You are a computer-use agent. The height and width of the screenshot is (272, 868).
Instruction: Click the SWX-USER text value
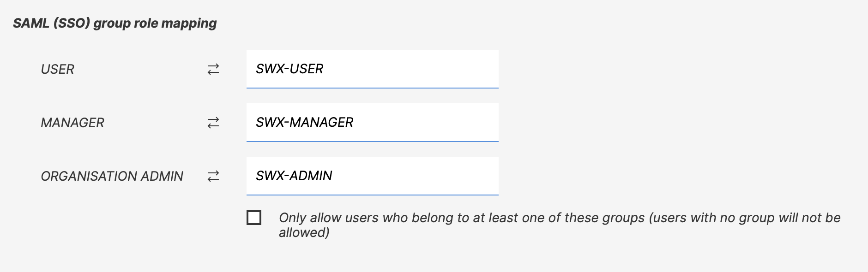(x=289, y=69)
